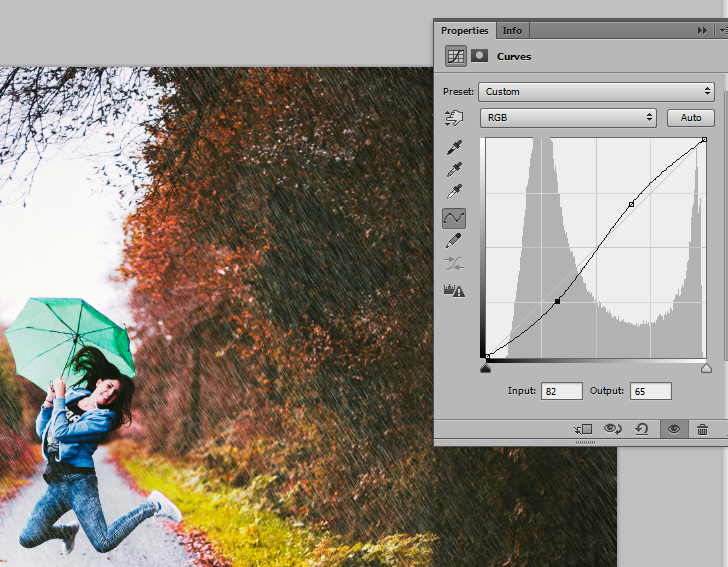
Task: Select the black point eyedropper
Action: click(454, 147)
